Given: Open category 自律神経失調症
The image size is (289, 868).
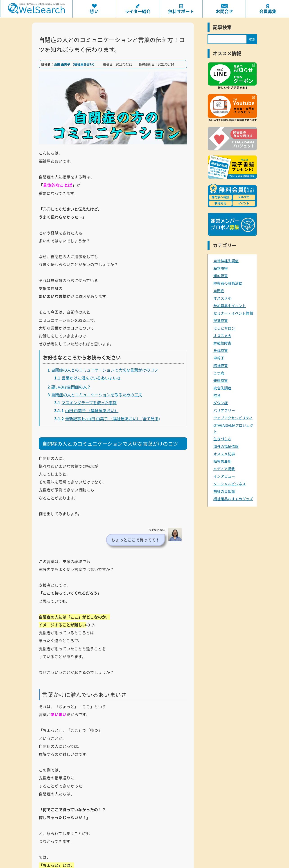Looking at the screenshot, I should [226, 261].
